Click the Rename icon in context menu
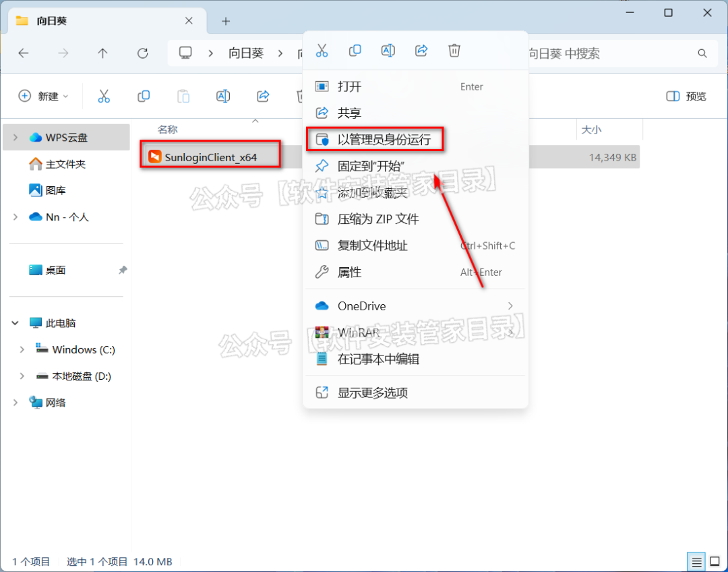Viewport: 728px width, 572px height. click(388, 51)
